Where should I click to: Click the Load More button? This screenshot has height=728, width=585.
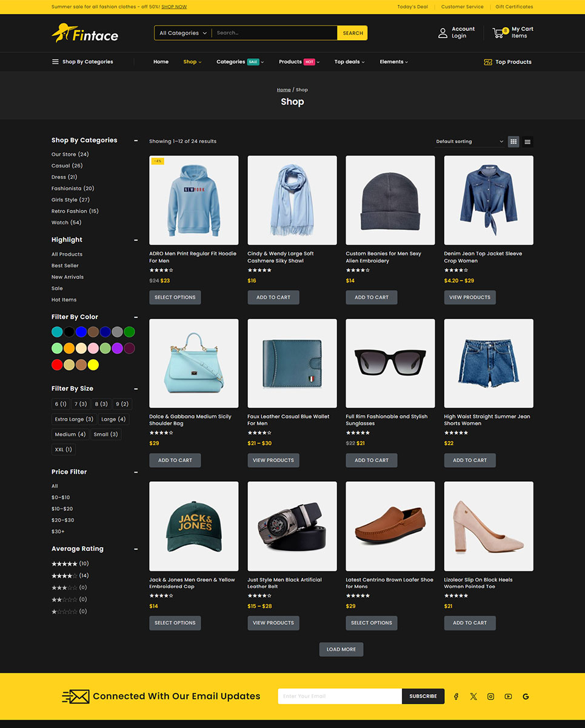pos(341,649)
